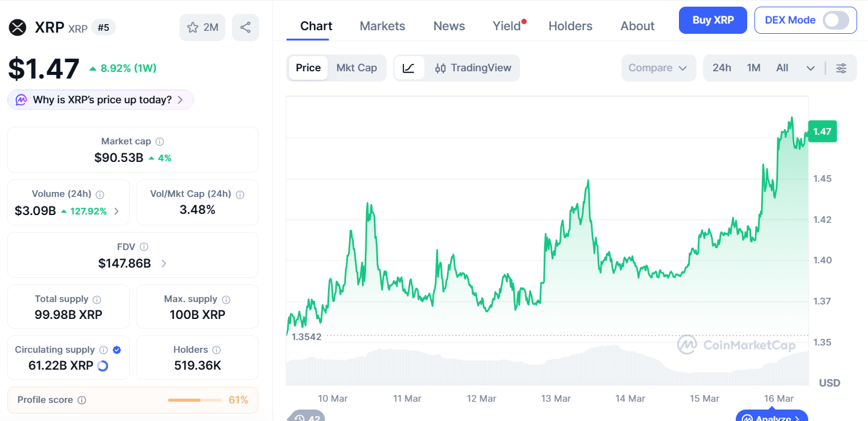The height and width of the screenshot is (421, 868).
Task: Click the Buy XRP button
Action: (x=713, y=20)
